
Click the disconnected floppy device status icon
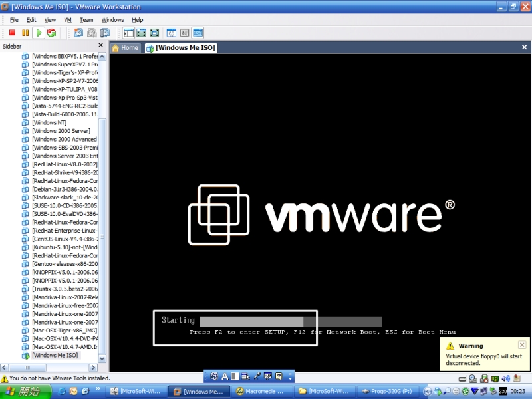point(484,378)
